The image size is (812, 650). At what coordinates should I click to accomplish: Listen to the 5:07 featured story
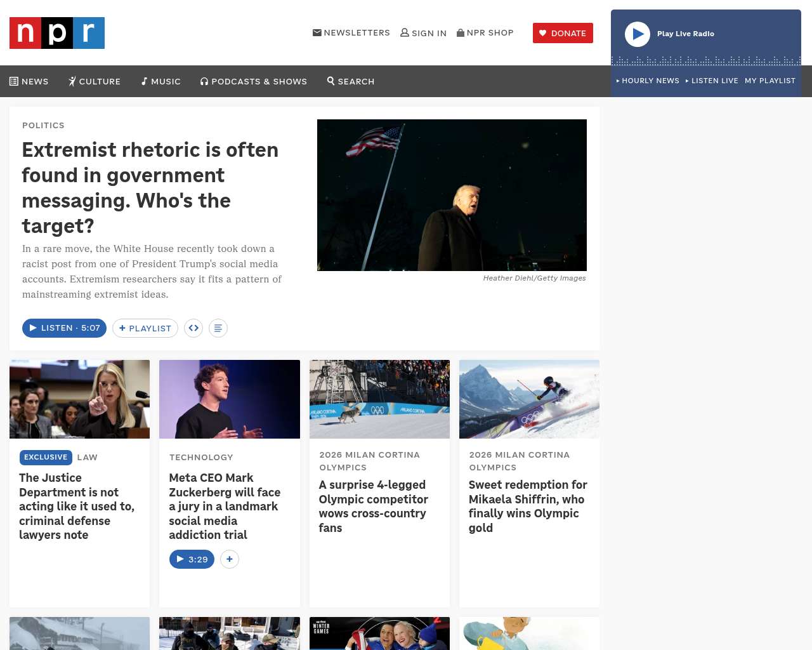pos(64,328)
